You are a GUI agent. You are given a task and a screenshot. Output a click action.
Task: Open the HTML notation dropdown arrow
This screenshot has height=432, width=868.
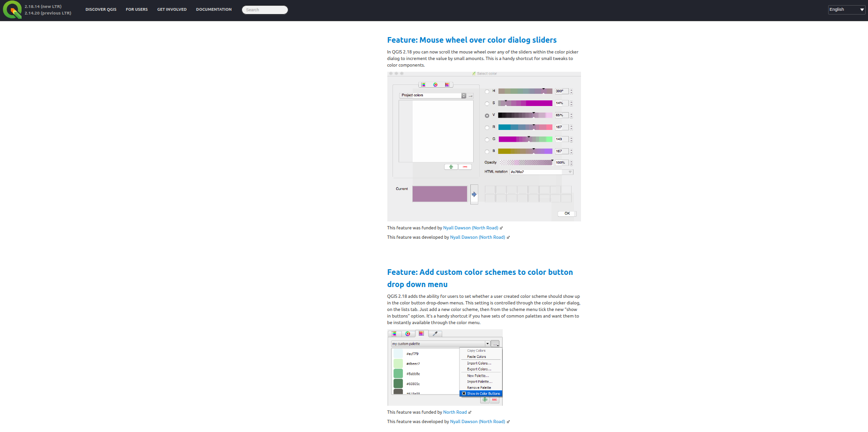[x=570, y=172]
